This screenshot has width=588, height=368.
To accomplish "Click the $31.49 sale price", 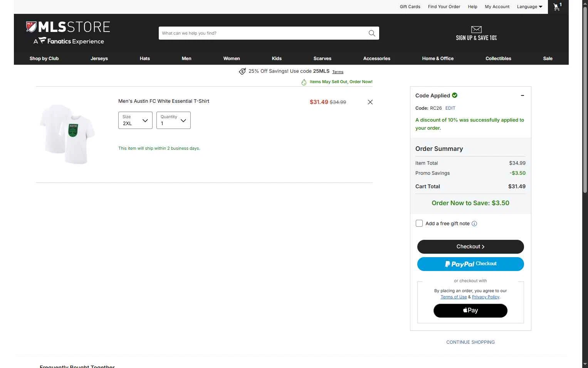I will [x=319, y=102].
